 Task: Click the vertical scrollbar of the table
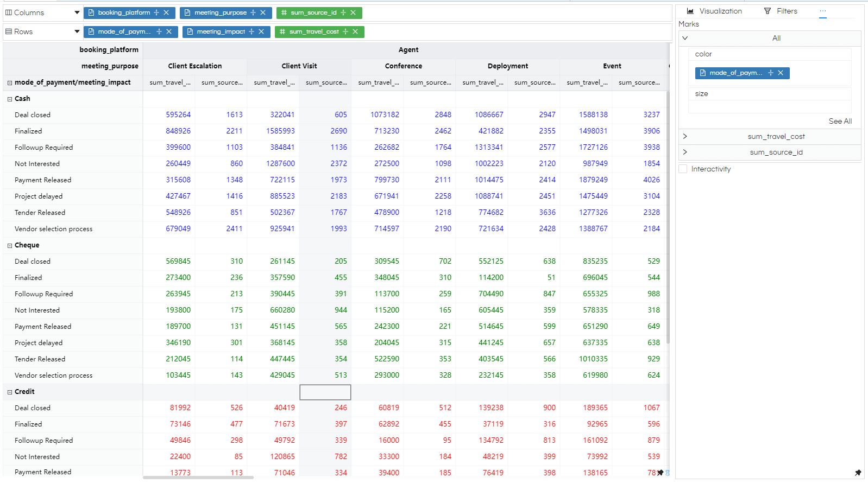click(668, 217)
